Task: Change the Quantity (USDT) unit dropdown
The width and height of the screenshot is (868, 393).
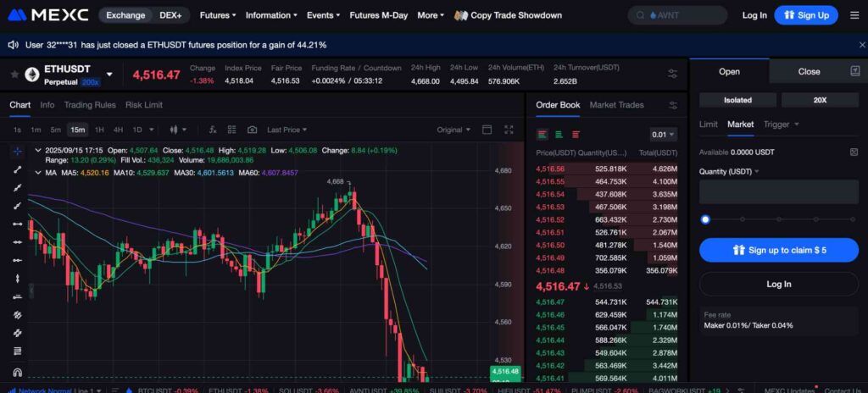Action: pos(728,172)
